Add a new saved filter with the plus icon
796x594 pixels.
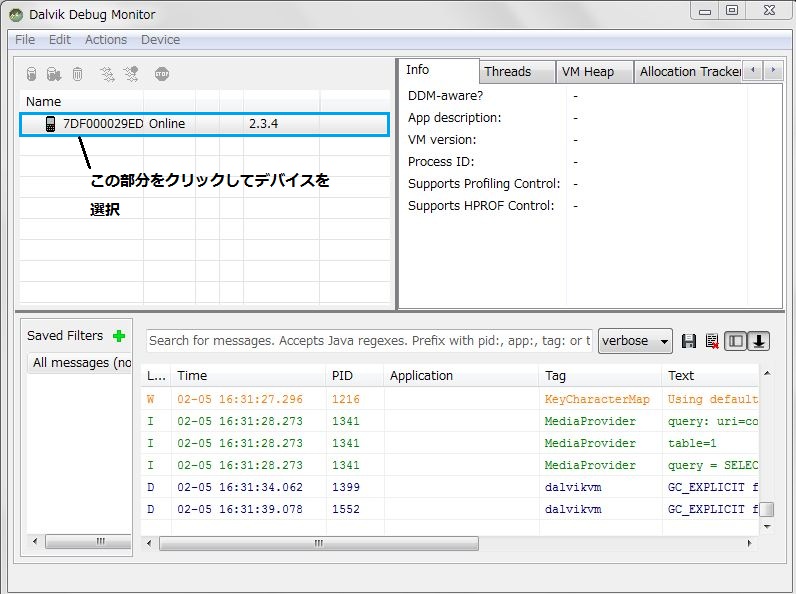(x=119, y=336)
